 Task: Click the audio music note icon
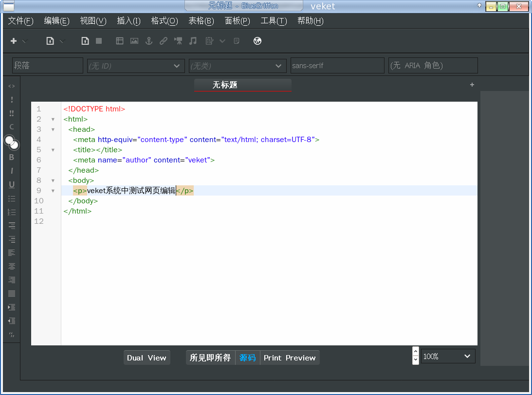(x=193, y=41)
